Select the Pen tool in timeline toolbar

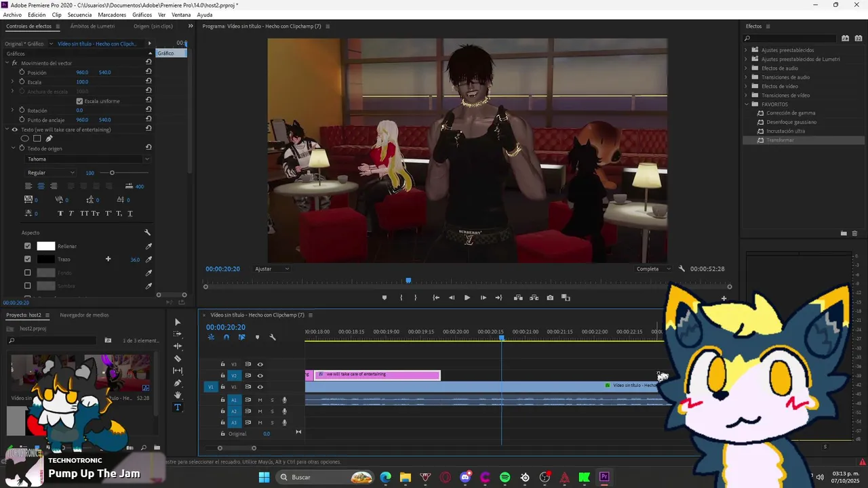(178, 383)
